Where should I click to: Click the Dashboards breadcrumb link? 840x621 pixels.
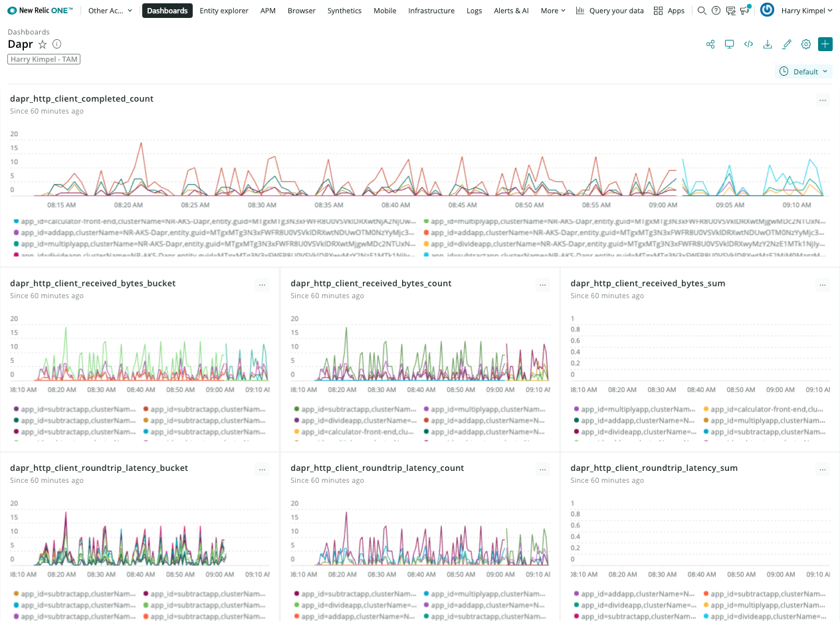click(29, 32)
